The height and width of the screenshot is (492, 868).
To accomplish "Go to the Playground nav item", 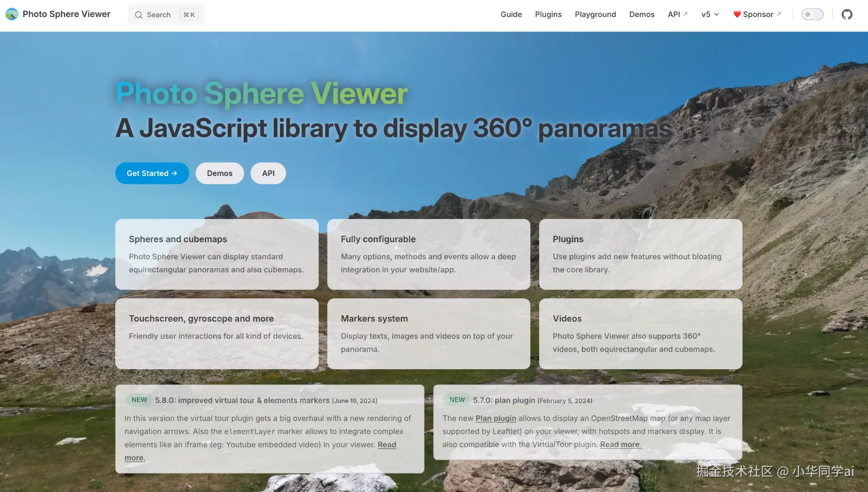I will (595, 14).
